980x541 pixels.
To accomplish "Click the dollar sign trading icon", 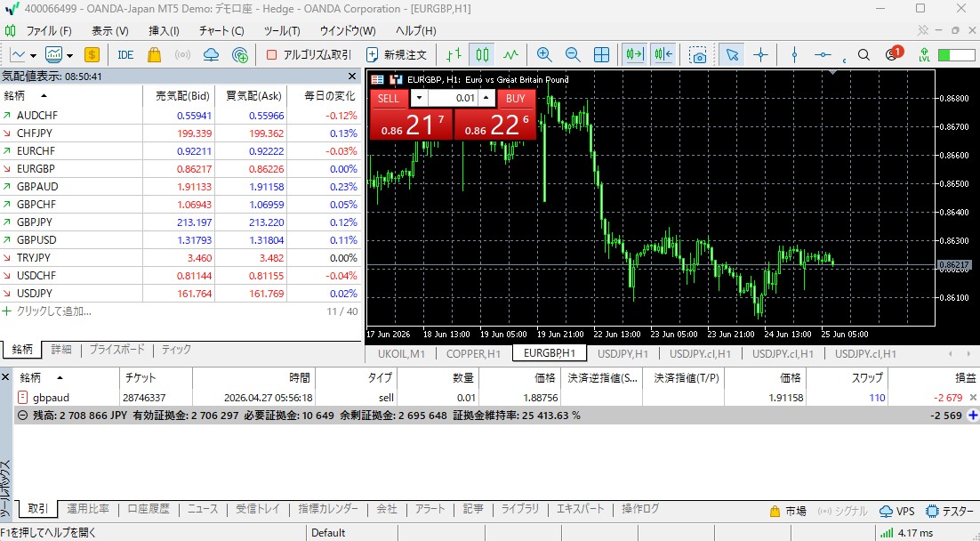I will tap(92, 55).
